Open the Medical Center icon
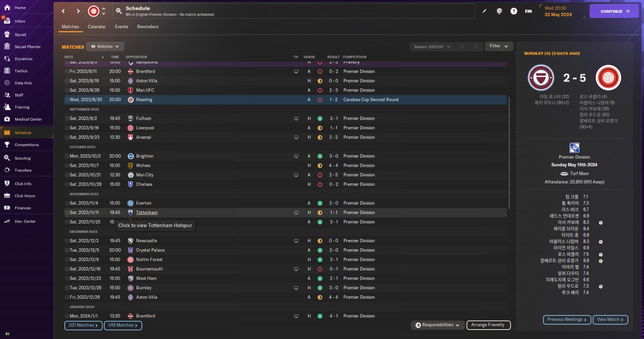Screen dimensions: 644x339 pos(7,119)
